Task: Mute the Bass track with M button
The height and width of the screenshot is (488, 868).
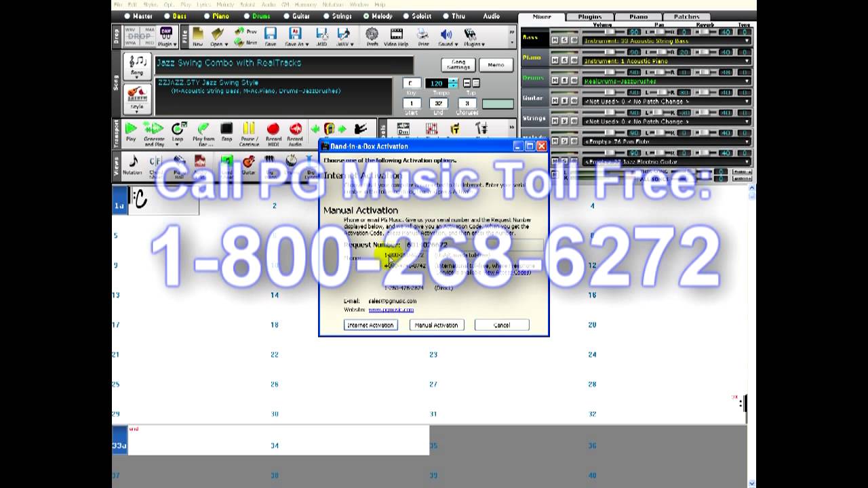Action: pos(555,41)
